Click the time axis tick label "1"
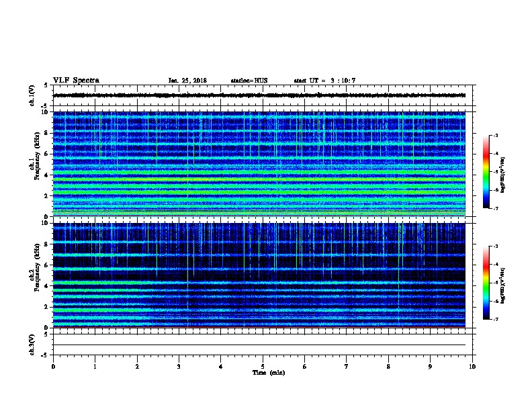The height and width of the screenshot is (411, 532). point(95,367)
